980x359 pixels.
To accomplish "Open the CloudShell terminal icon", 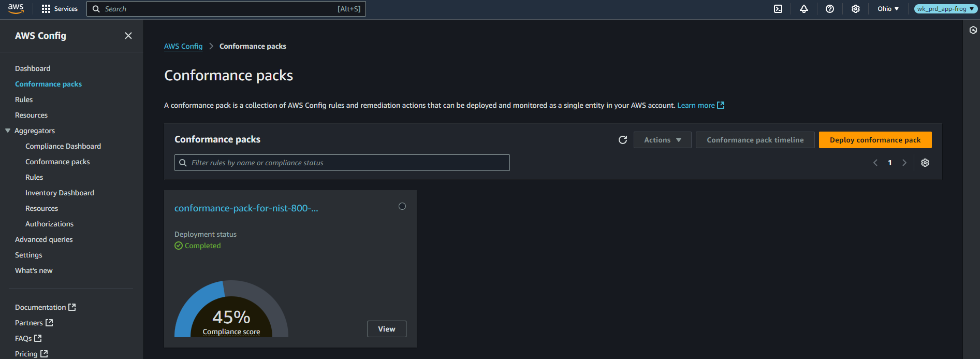I will (778, 9).
